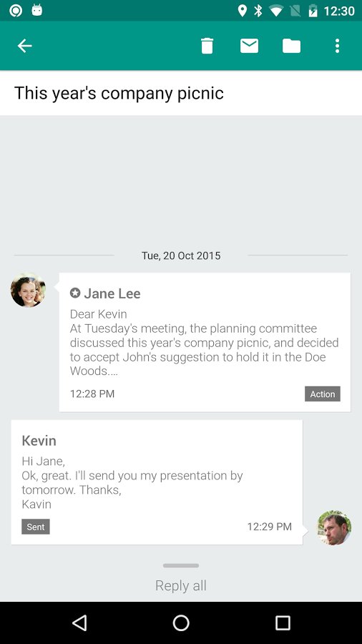Image resolution: width=362 pixels, height=644 pixels.
Task: Pull up the reply panel handle
Action: [181, 565]
